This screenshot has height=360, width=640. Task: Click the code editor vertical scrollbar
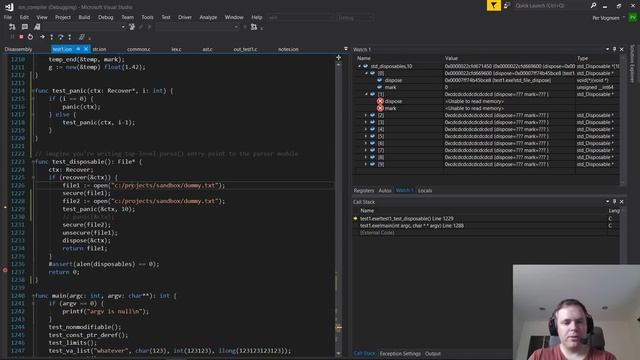[x=338, y=206]
